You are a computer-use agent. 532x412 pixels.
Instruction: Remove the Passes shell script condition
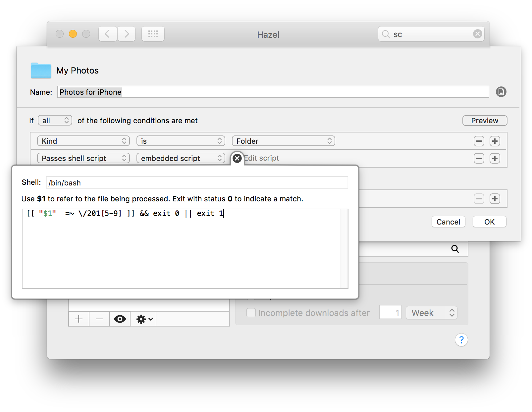[x=479, y=158]
